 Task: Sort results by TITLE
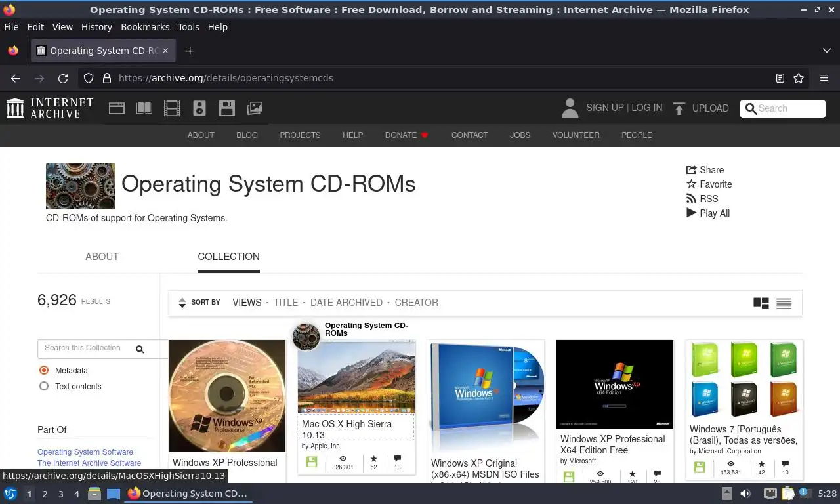click(285, 303)
